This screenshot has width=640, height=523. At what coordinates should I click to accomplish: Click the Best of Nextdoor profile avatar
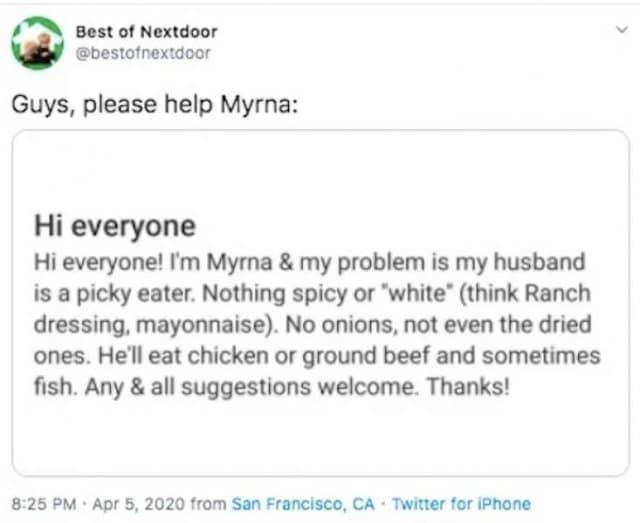click(x=38, y=42)
